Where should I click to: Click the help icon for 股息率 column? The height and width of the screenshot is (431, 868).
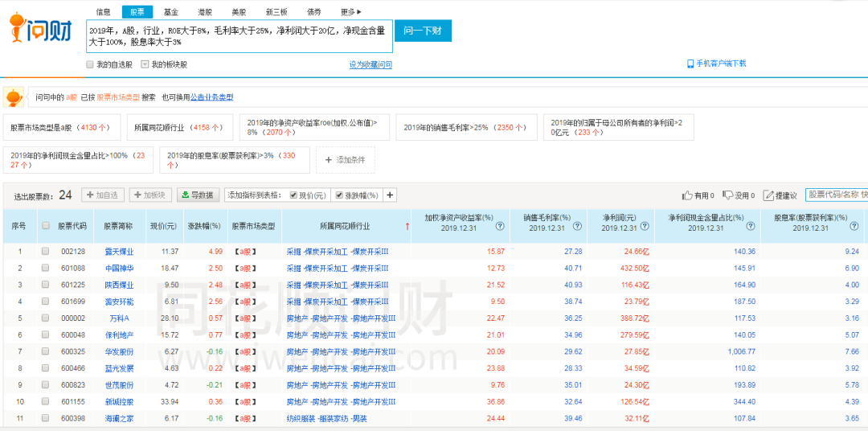(856, 226)
